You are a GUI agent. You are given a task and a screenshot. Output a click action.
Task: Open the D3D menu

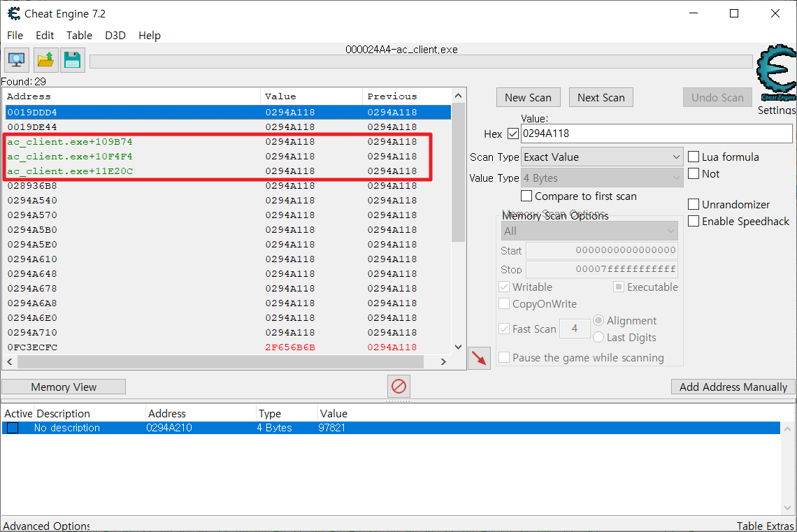[x=115, y=35]
